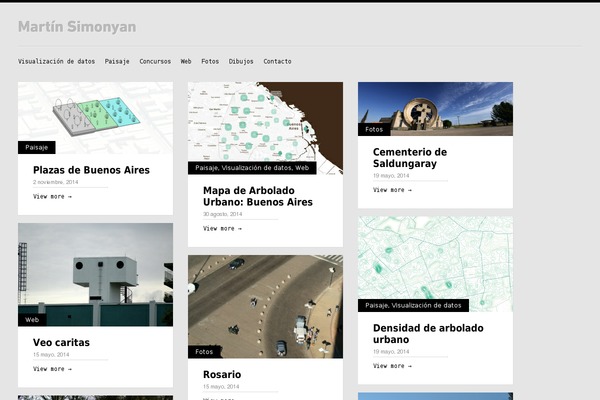Open the Rosario aerial street photo thumbnail

pos(266,307)
